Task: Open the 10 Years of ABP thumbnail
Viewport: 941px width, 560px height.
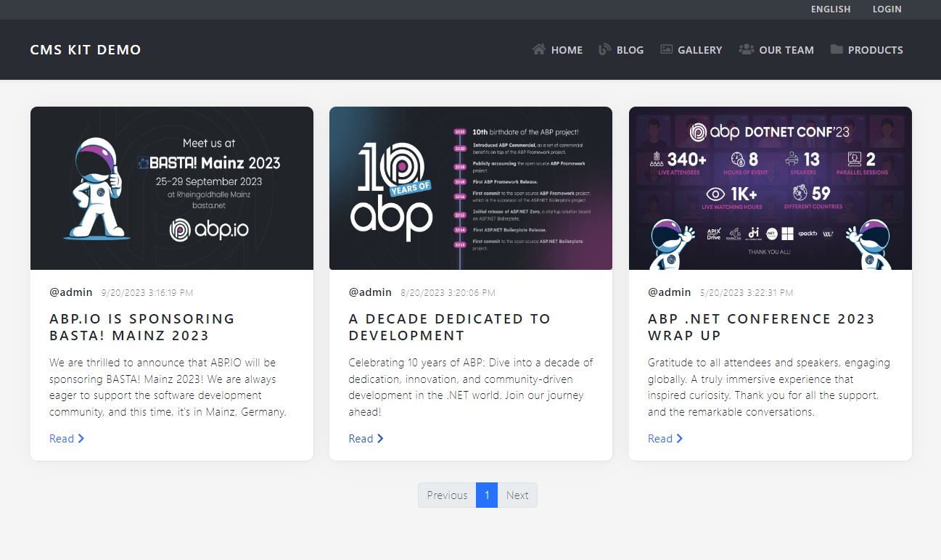Action: click(470, 189)
